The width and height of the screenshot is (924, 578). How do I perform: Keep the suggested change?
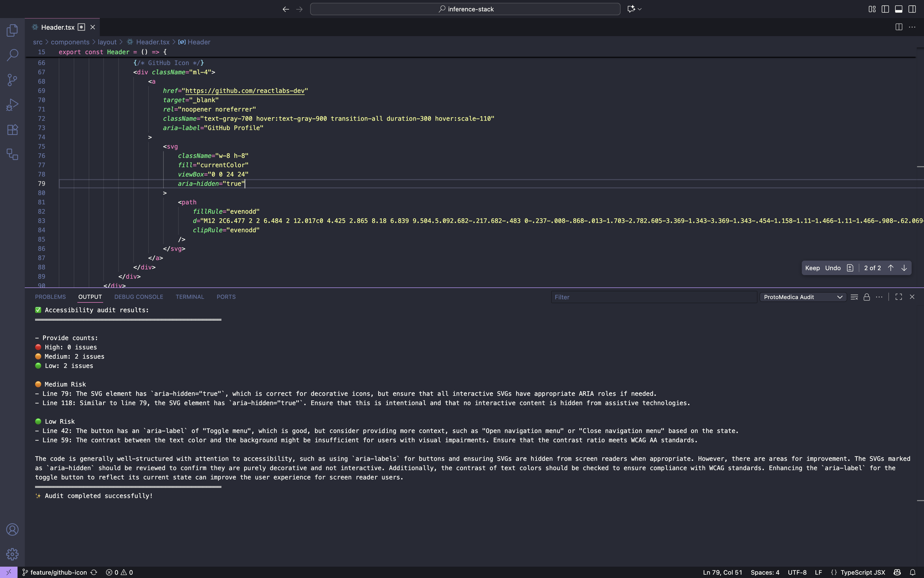tap(812, 268)
